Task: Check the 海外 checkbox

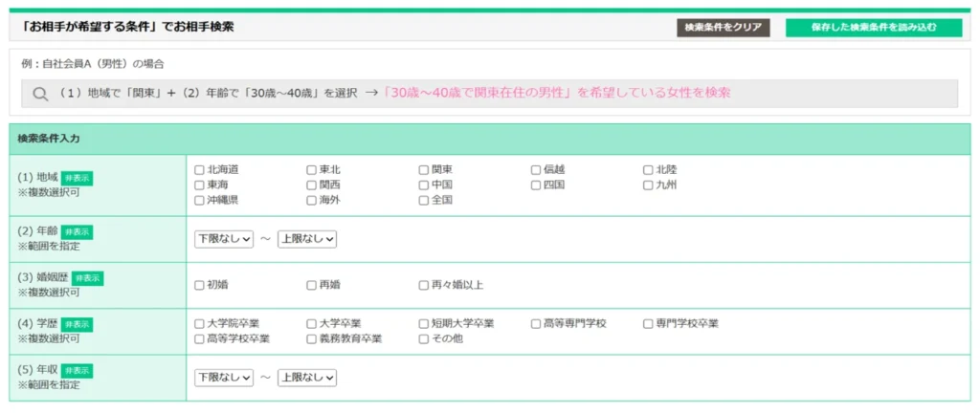Action: (311, 201)
